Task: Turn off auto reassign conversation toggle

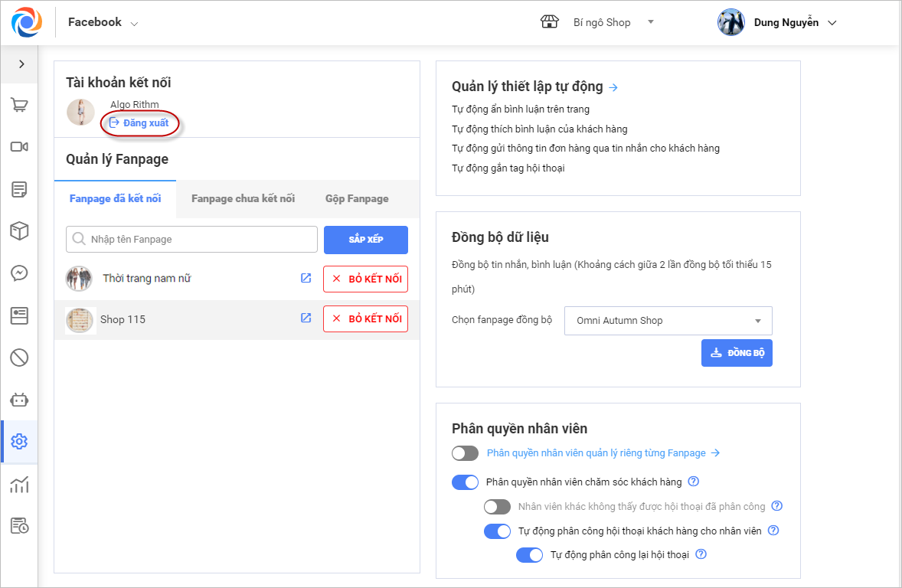Action: [x=529, y=555]
